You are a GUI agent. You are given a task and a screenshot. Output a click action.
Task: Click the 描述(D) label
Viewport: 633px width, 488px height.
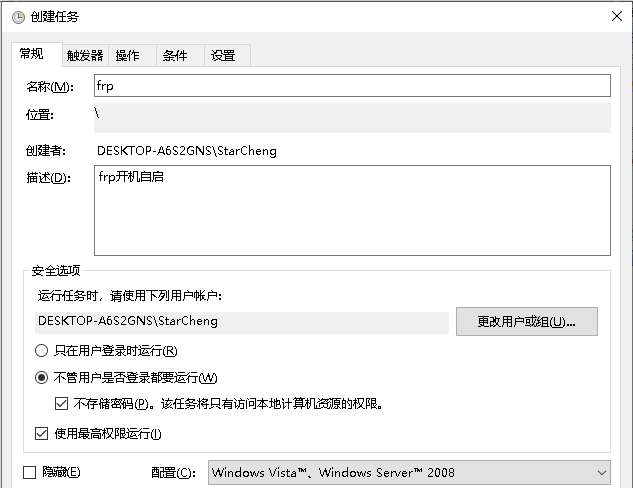(50, 178)
